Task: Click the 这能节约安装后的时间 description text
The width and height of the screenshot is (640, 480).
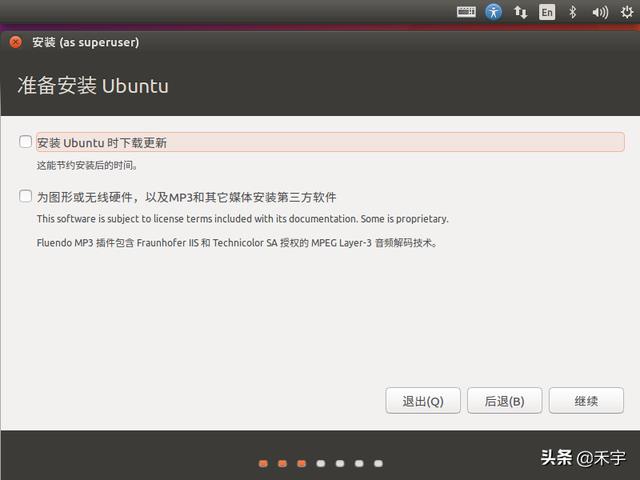Action: [x=87, y=165]
